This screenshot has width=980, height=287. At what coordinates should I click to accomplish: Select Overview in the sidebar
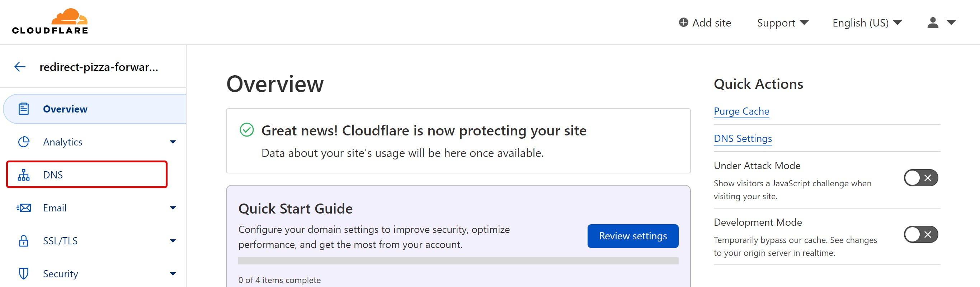[x=65, y=109]
